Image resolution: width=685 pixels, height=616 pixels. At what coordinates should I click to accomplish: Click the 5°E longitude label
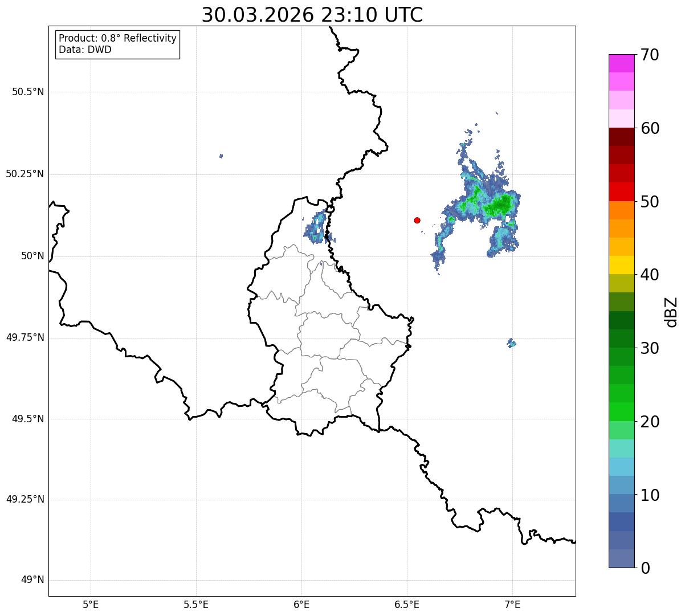coord(91,604)
